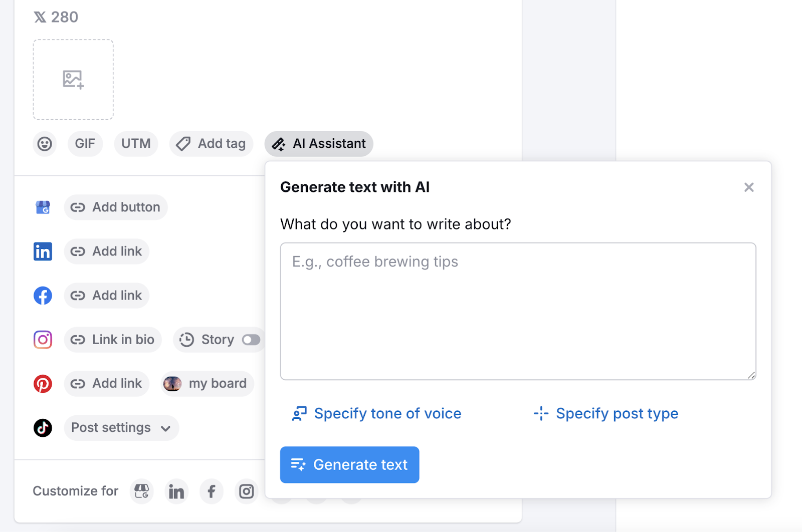This screenshot has width=802, height=532.
Task: Select the Facebook icon under Customize for
Action: (211, 491)
